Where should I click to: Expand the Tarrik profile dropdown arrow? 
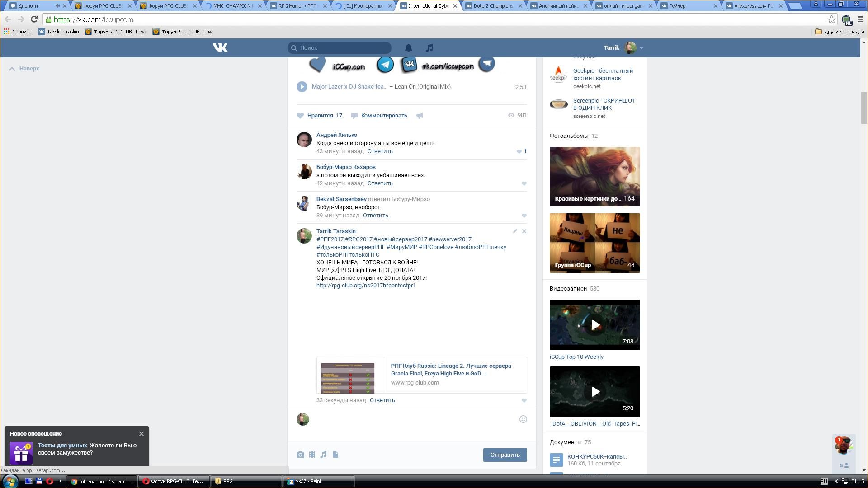point(641,48)
